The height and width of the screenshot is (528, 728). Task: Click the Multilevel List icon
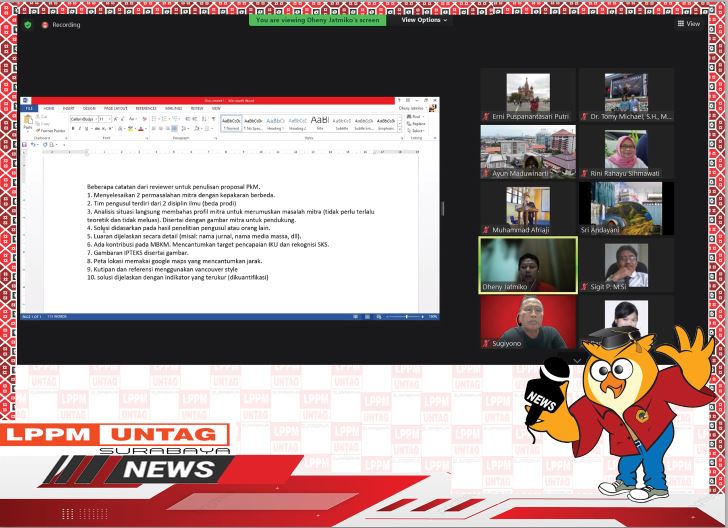175,119
